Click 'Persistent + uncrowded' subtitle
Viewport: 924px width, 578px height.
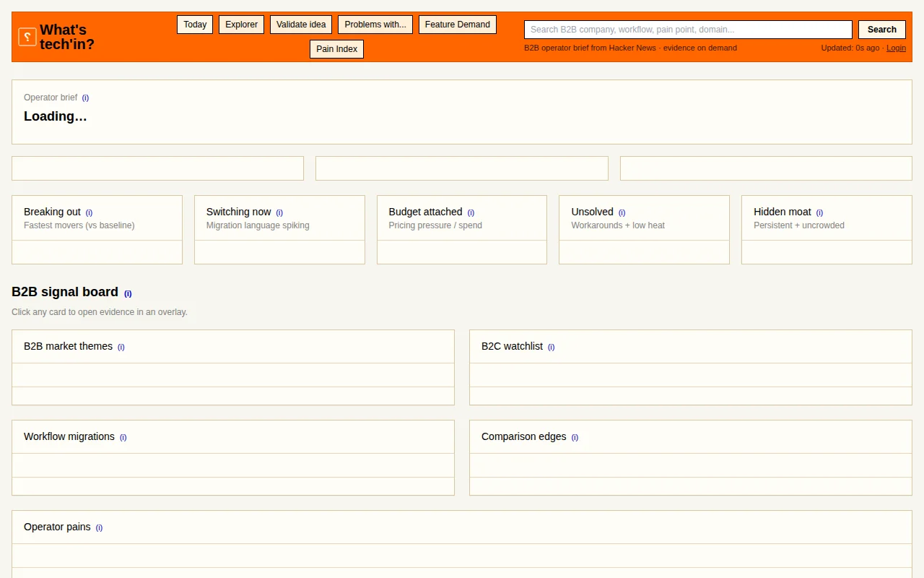pos(799,225)
